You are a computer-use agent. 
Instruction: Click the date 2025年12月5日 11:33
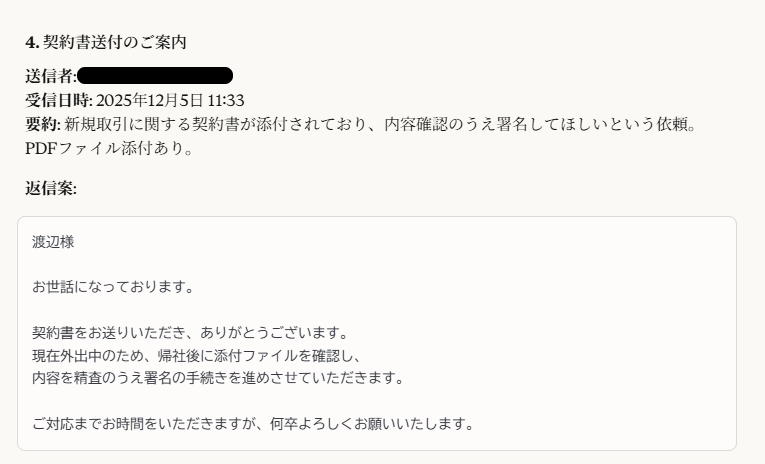[170, 101]
